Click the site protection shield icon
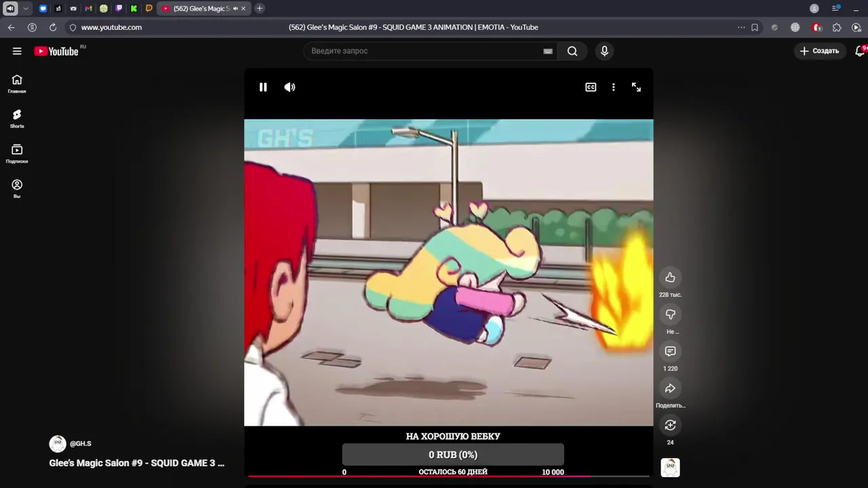This screenshot has width=868, height=488. click(73, 27)
